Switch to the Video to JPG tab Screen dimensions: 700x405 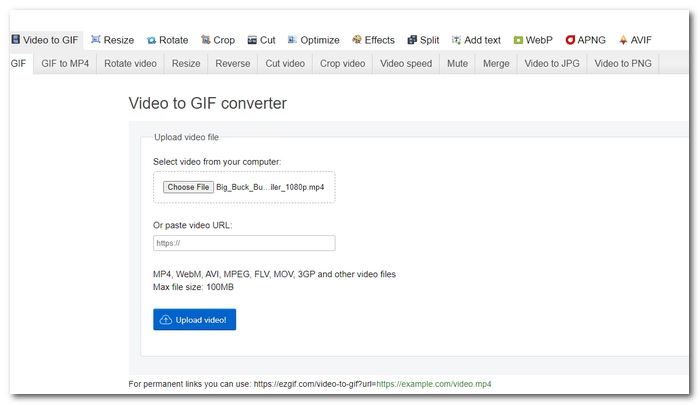coord(552,63)
